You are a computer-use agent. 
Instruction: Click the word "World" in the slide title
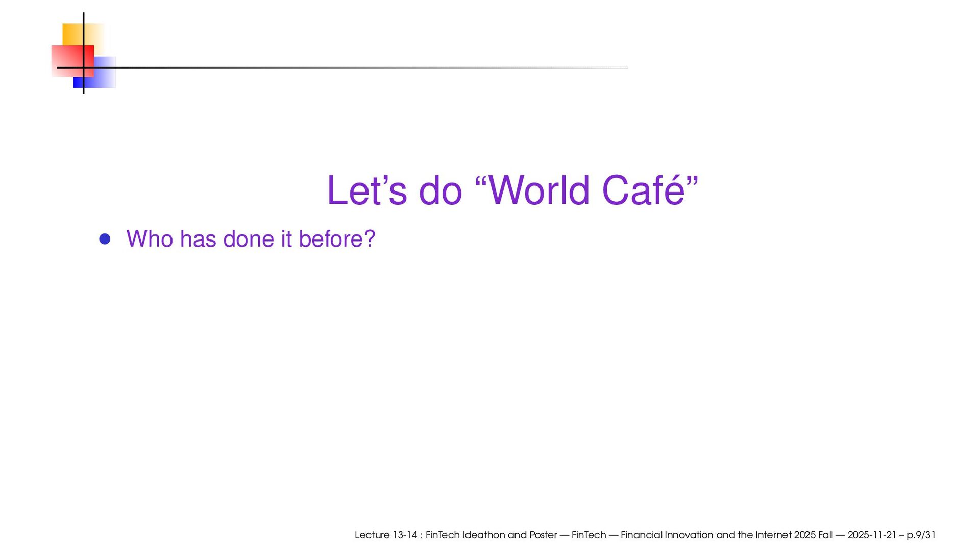pyautogui.click(x=539, y=190)
